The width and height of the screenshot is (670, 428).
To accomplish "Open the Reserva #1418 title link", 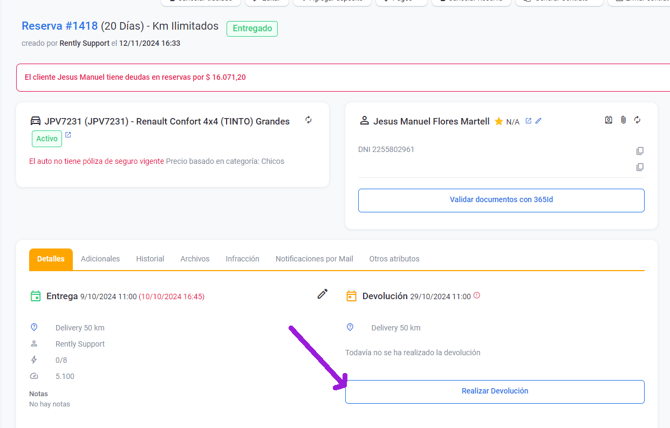I will pyautogui.click(x=59, y=26).
